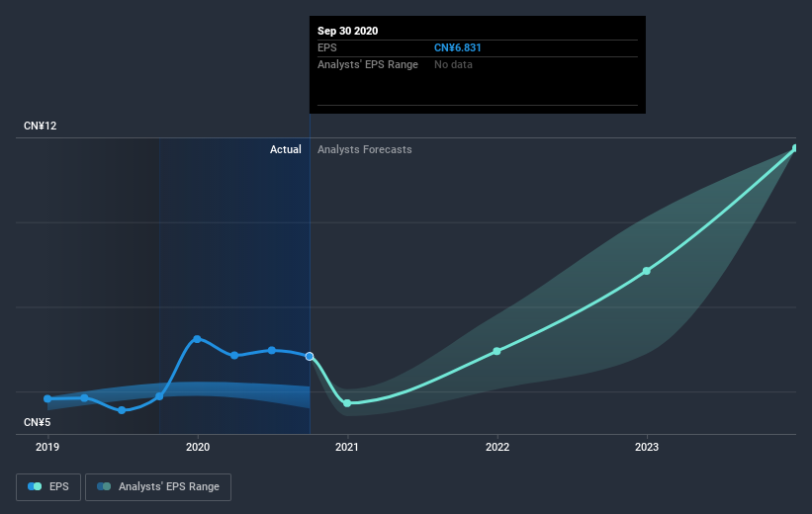Screen dimensions: 812x514
Task: Click the CN¥6.831 tooltip value
Action: (x=457, y=47)
